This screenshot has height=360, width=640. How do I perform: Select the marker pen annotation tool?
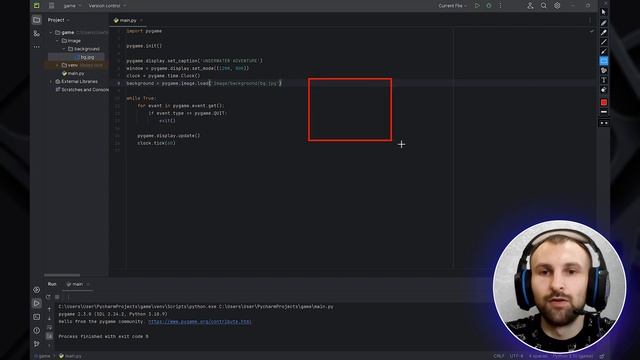(604, 32)
